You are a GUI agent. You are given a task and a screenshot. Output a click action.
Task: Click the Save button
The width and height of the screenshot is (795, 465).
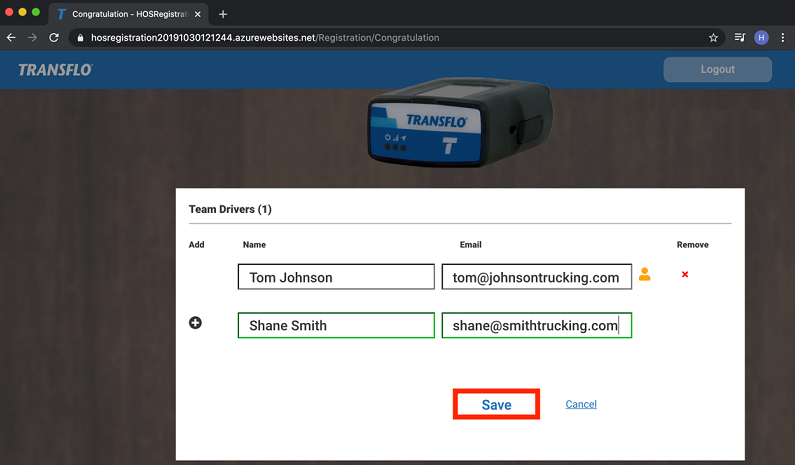coord(496,404)
